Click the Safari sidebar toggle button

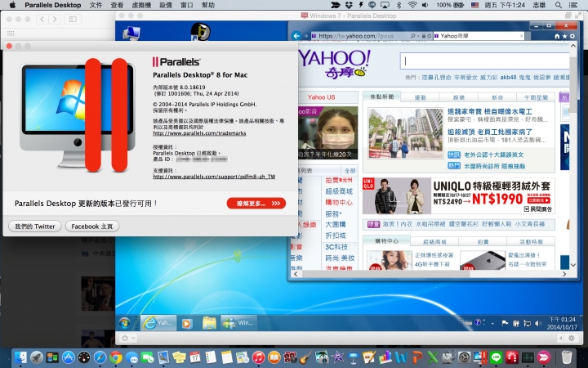click(x=73, y=19)
